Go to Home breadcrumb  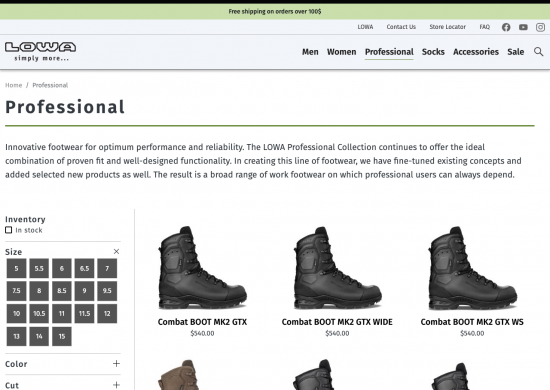tap(14, 85)
